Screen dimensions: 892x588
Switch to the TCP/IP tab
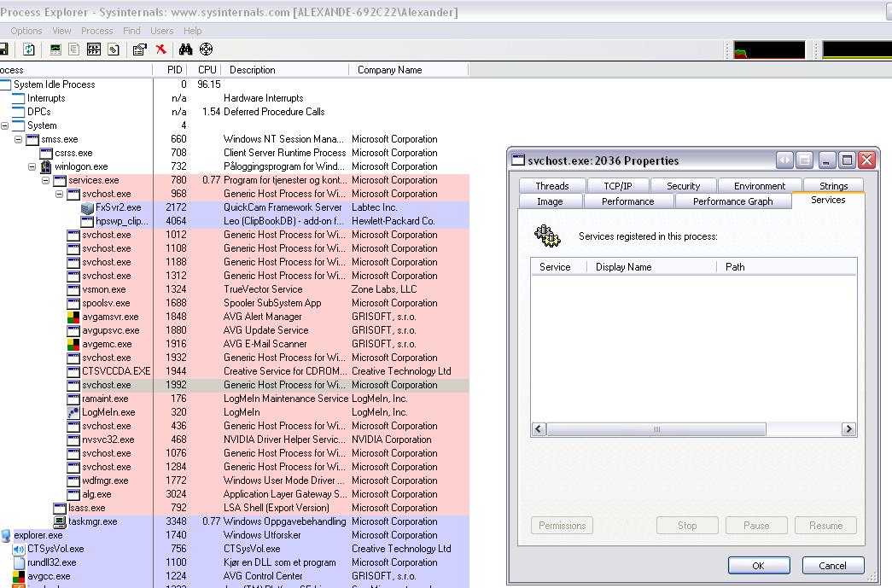point(618,186)
